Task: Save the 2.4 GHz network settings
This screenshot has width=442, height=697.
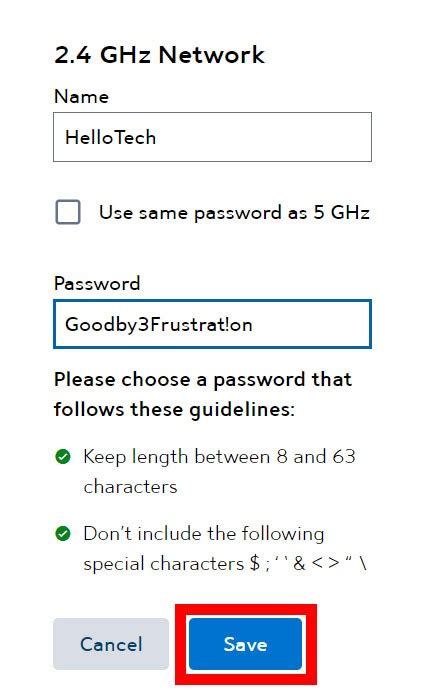Action: click(245, 644)
